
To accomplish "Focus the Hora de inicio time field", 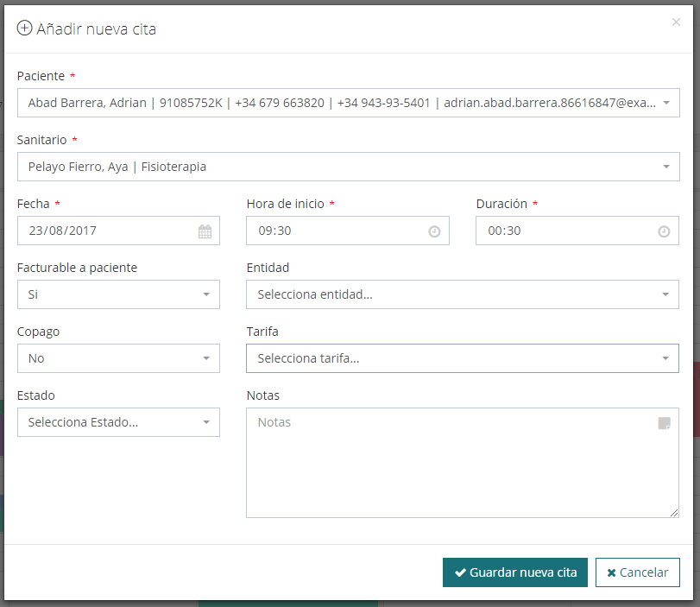I will tap(337, 231).
